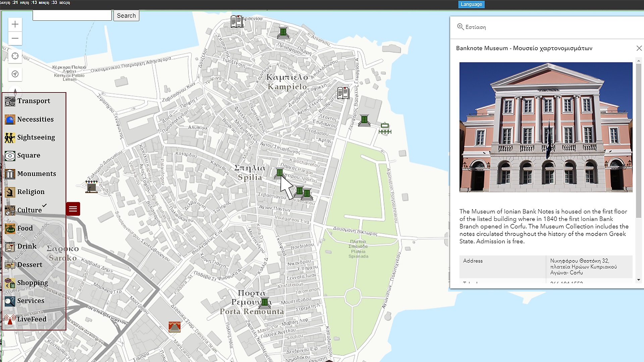
Task: Click the Search button
Action: click(x=126, y=15)
